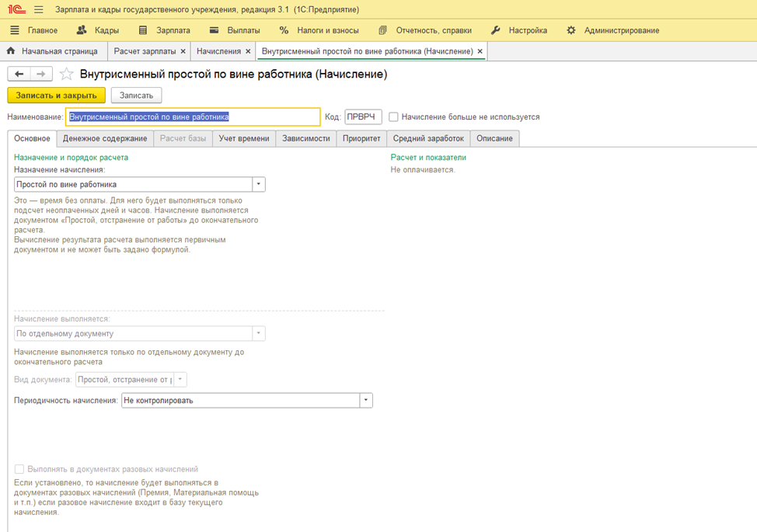Click the Вид документа value field
The height and width of the screenshot is (532, 757).
tap(124, 380)
